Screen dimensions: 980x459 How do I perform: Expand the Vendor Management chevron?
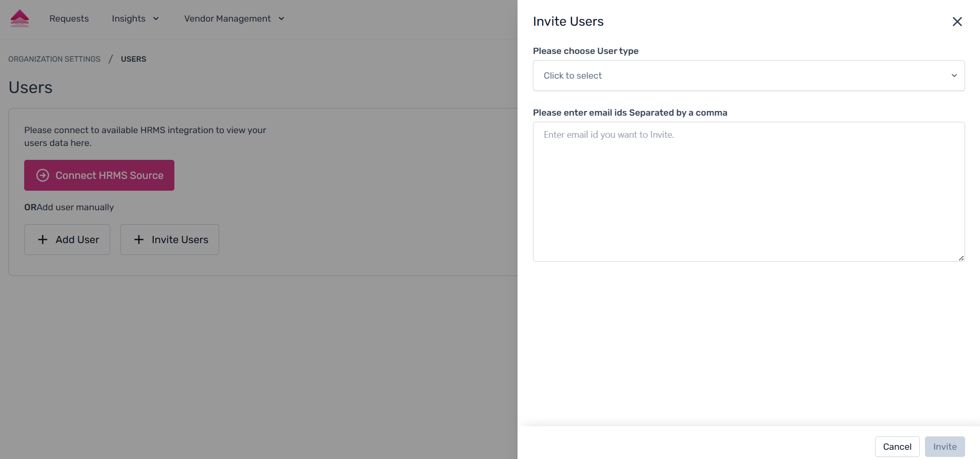pos(281,19)
